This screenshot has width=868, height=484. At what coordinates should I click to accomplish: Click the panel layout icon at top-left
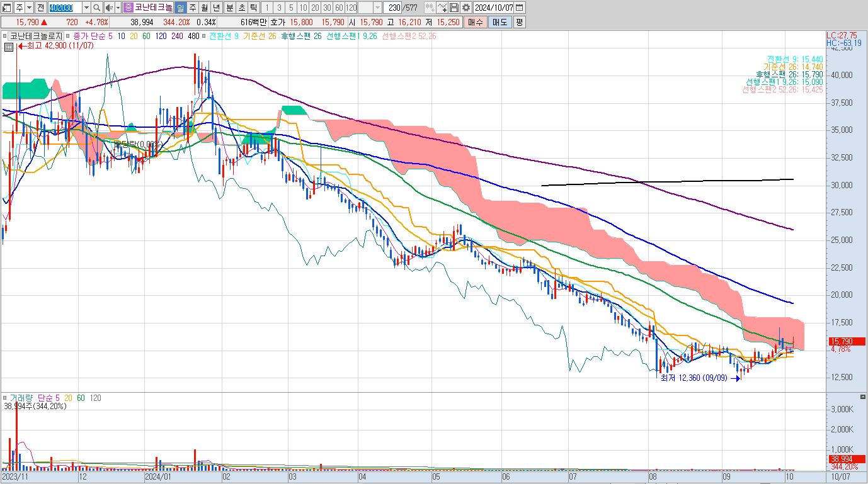tap(7, 8)
